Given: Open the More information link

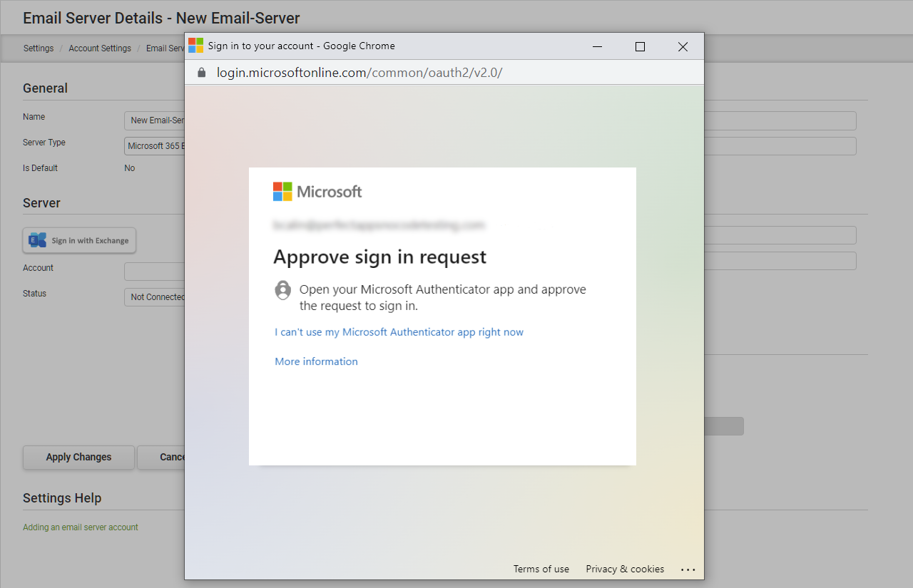Looking at the screenshot, I should pyautogui.click(x=317, y=361).
